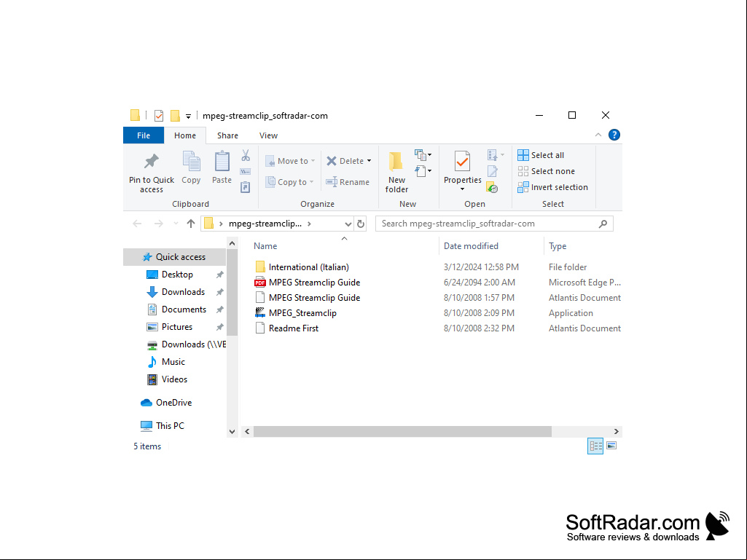Select the Readme First document
The width and height of the screenshot is (747, 560).
294,328
